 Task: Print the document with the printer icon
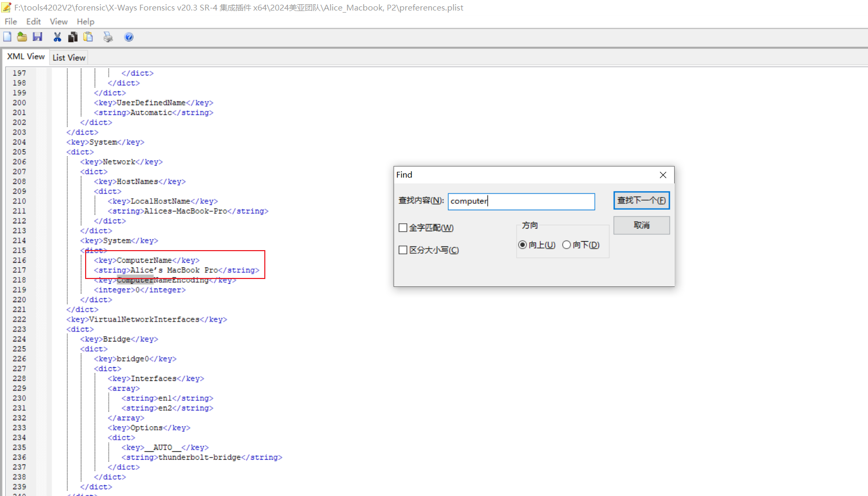pyautogui.click(x=108, y=37)
